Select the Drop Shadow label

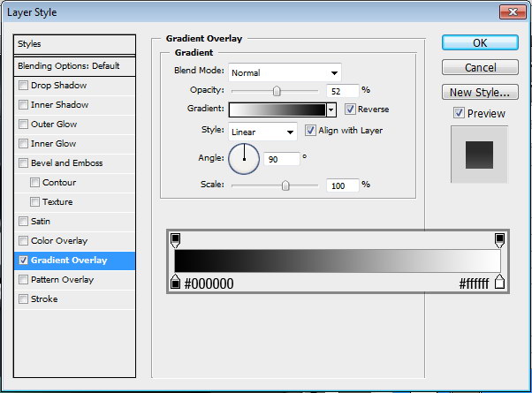[58, 85]
